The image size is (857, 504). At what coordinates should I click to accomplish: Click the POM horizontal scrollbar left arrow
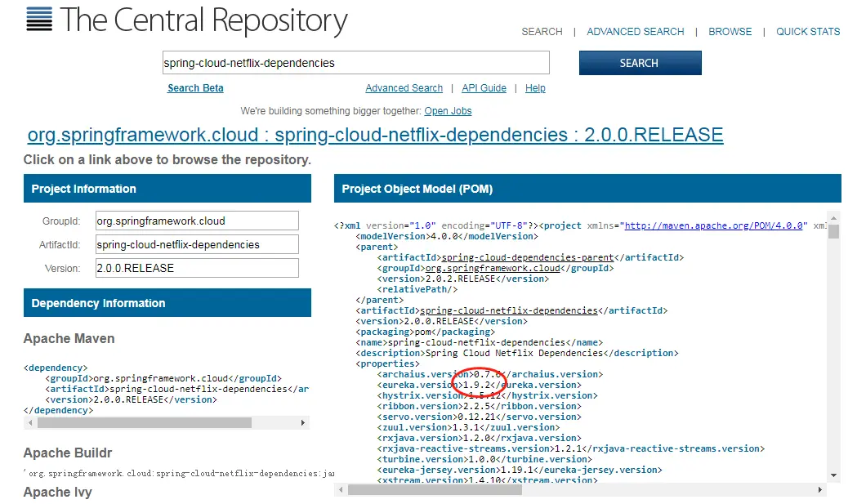coord(341,490)
